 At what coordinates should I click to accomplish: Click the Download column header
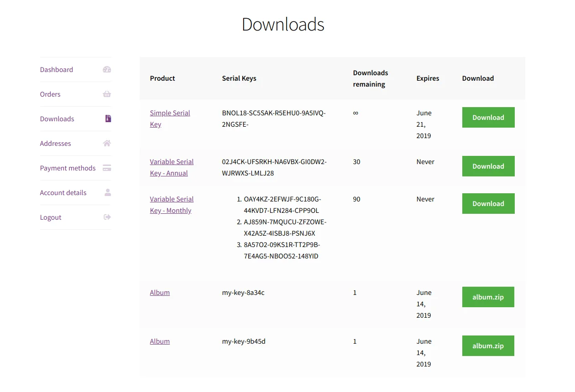point(478,78)
